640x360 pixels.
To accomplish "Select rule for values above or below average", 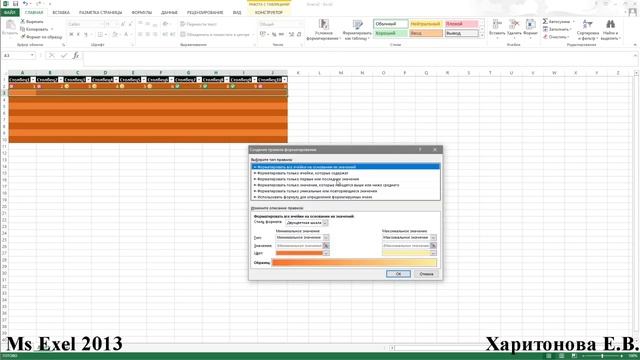I will pos(345,185).
